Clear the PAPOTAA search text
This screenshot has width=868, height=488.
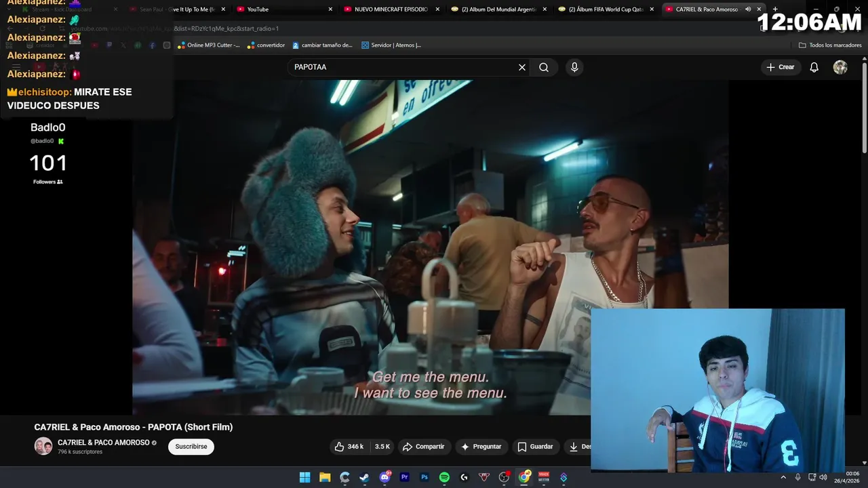(x=522, y=67)
